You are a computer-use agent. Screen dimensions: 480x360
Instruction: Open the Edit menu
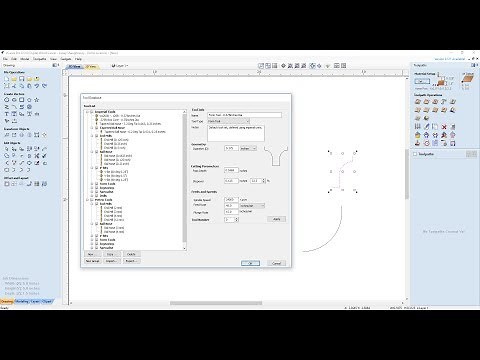click(14, 59)
